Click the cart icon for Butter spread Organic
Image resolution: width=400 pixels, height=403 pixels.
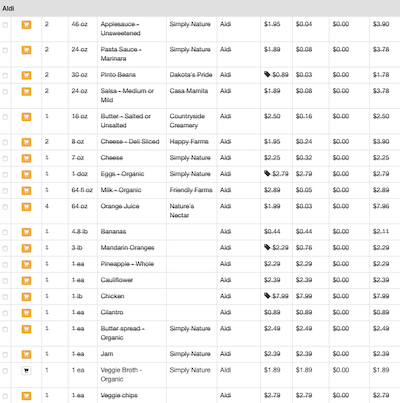tap(26, 329)
